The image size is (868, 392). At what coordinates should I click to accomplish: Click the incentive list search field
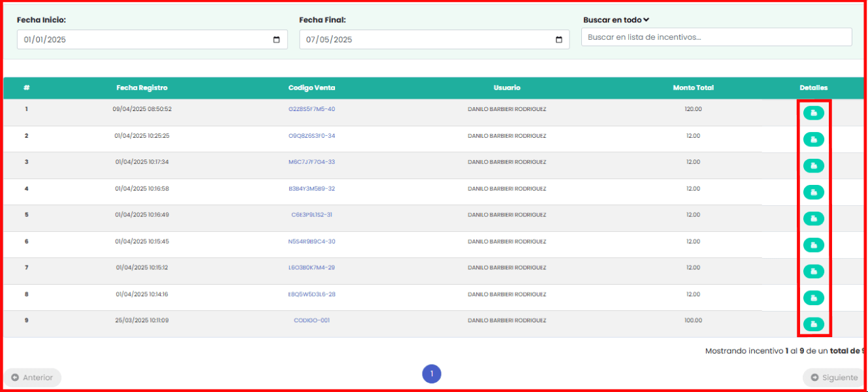pyautogui.click(x=716, y=37)
